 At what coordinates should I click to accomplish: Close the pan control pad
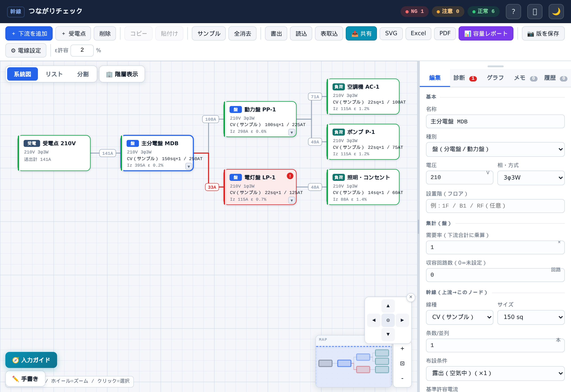pos(411,297)
